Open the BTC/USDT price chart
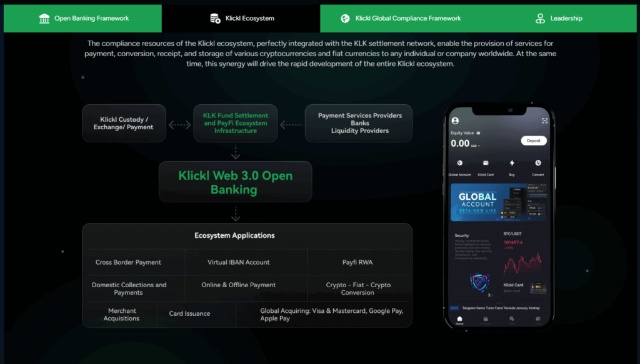The width and height of the screenshot is (640, 364). tap(523, 263)
